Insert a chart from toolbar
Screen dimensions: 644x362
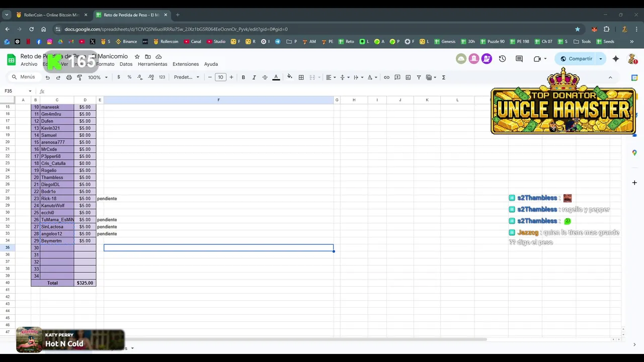(x=408, y=77)
